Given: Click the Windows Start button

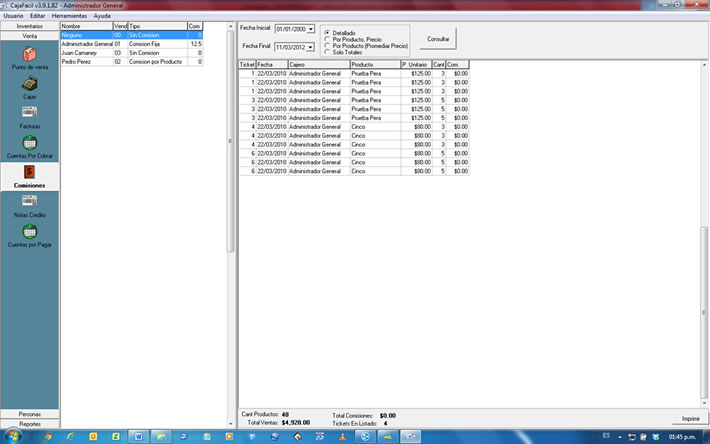Looking at the screenshot, I should [x=12, y=436].
